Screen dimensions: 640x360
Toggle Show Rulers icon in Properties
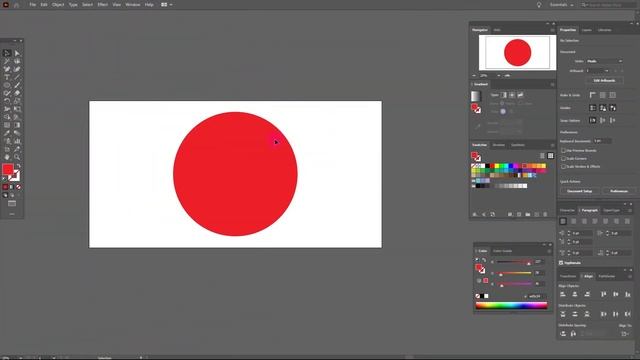593,95
